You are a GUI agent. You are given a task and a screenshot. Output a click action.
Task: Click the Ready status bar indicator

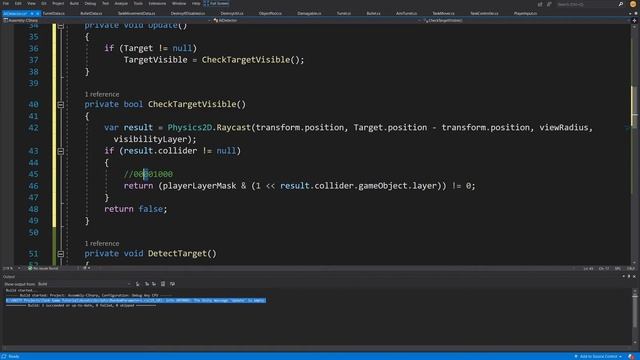pos(11,356)
